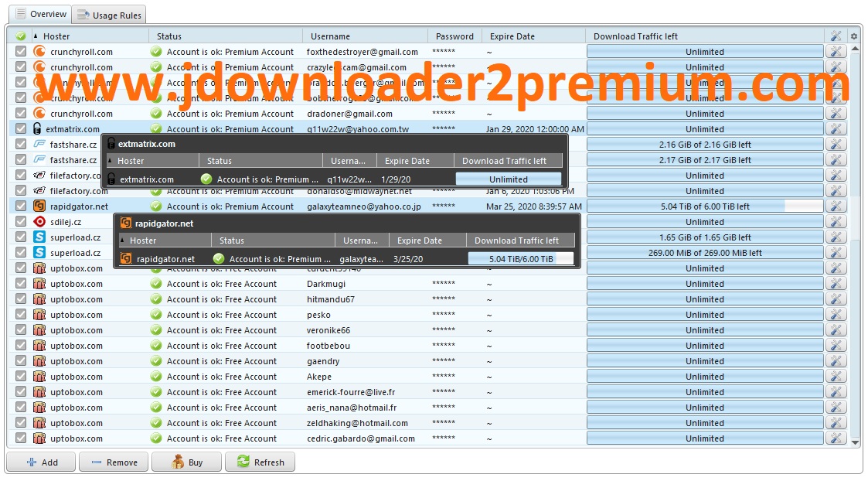Open the tools icon for the foxthedestroyer row
Image resolution: width=868 pixels, height=481 pixels.
[x=836, y=52]
